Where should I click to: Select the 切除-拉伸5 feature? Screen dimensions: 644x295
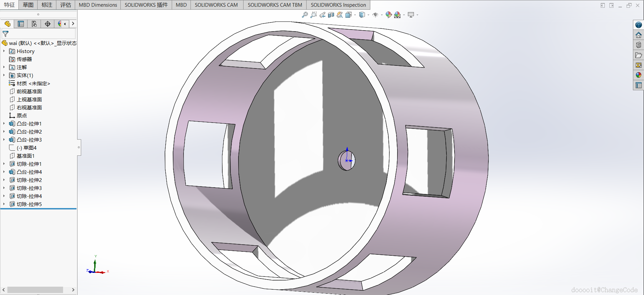point(29,204)
